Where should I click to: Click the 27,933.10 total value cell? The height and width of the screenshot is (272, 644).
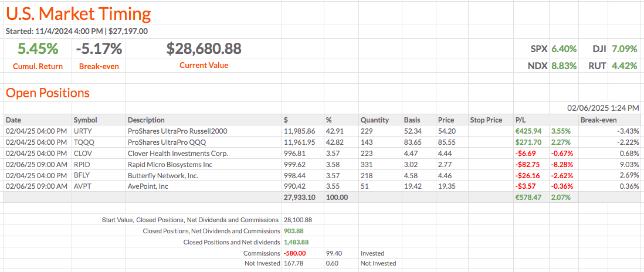pyautogui.click(x=299, y=198)
